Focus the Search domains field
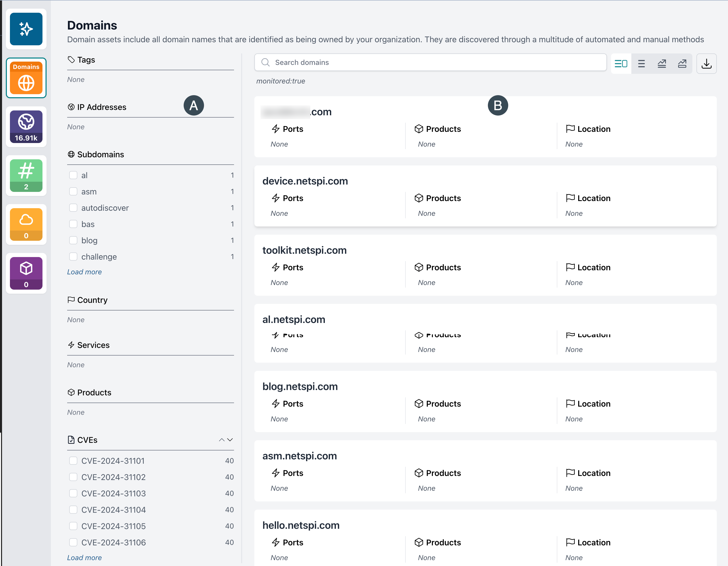 click(x=430, y=62)
